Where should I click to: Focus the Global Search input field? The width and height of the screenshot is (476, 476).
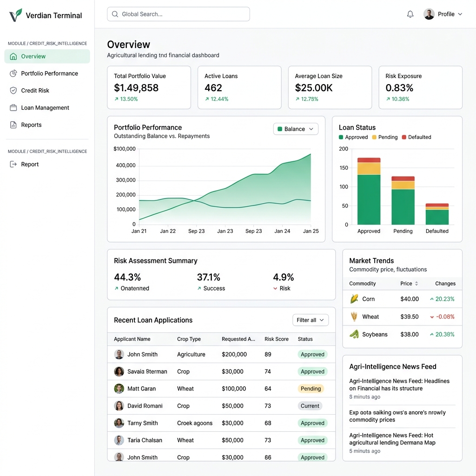[178, 14]
